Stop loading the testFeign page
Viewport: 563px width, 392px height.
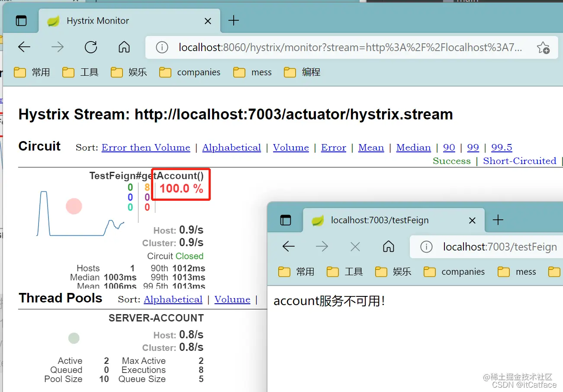click(355, 247)
